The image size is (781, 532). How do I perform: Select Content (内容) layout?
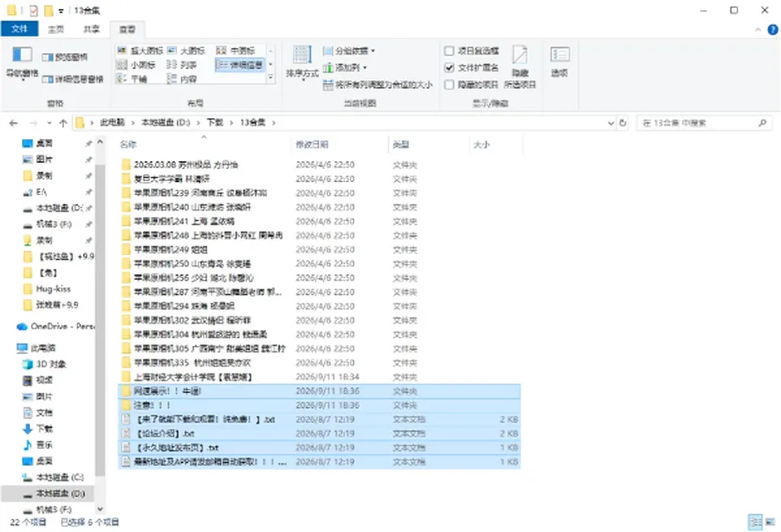(x=181, y=79)
